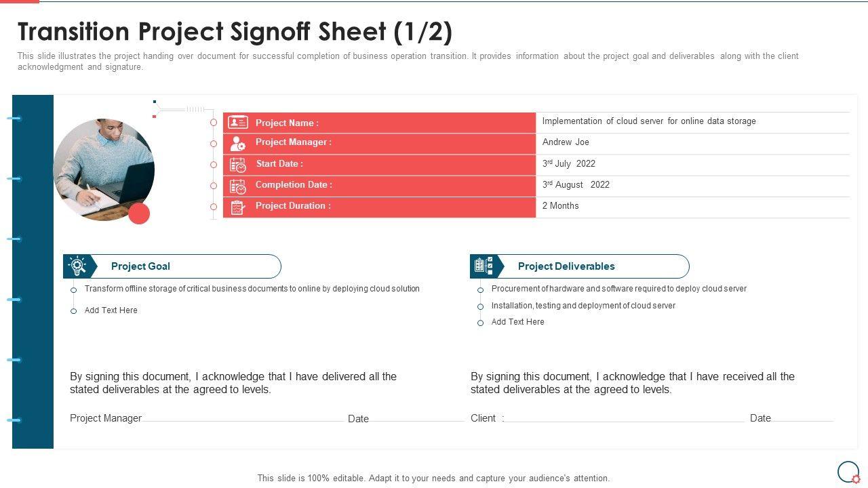Click the Project Deliverables checklist icon

point(484,266)
